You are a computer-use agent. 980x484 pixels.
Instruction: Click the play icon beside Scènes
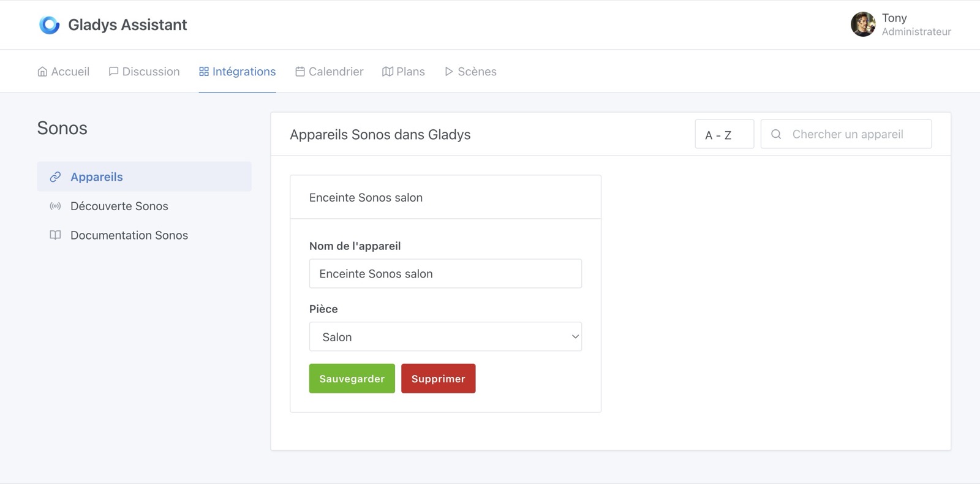tap(449, 72)
